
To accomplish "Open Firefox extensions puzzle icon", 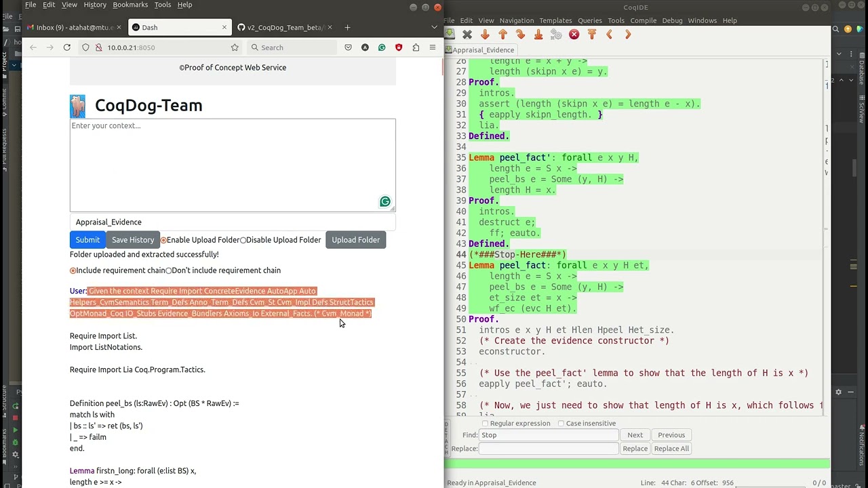I will click(416, 47).
